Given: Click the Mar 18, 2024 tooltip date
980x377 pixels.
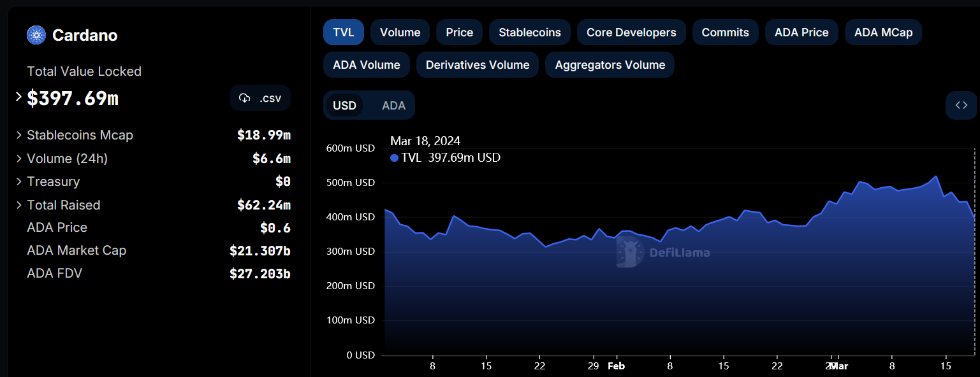Looking at the screenshot, I should [x=425, y=141].
